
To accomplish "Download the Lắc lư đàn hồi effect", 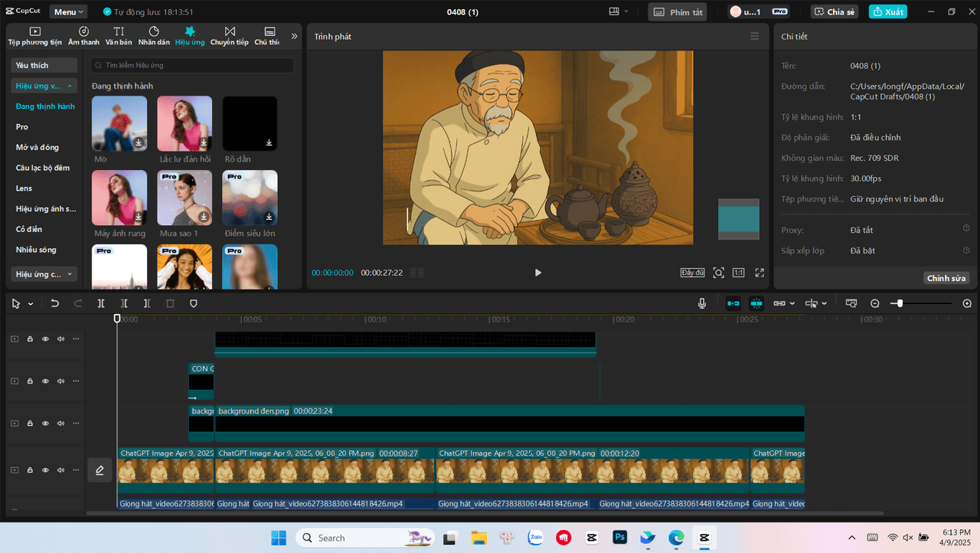I will click(204, 142).
